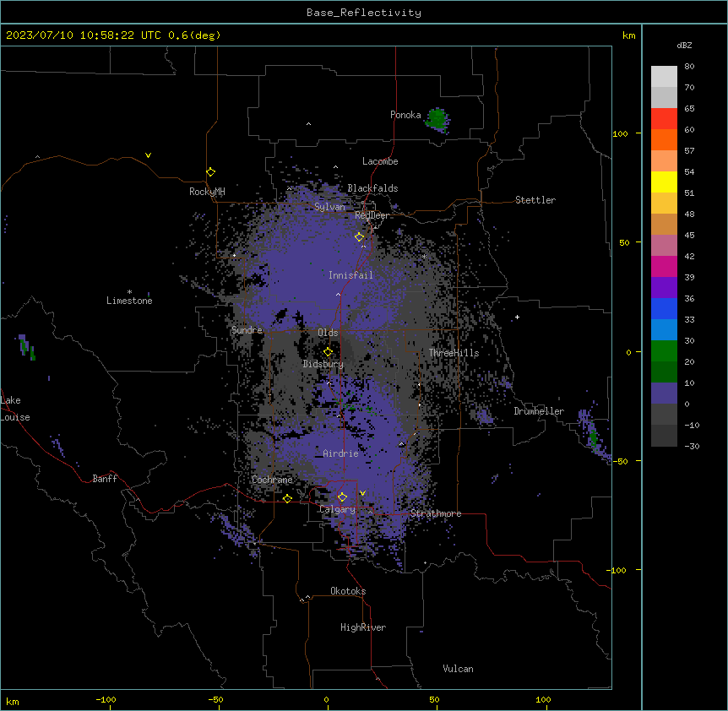The height and width of the screenshot is (711, 728).
Task: Click the Lake Louise label
Action: click(x=15, y=409)
